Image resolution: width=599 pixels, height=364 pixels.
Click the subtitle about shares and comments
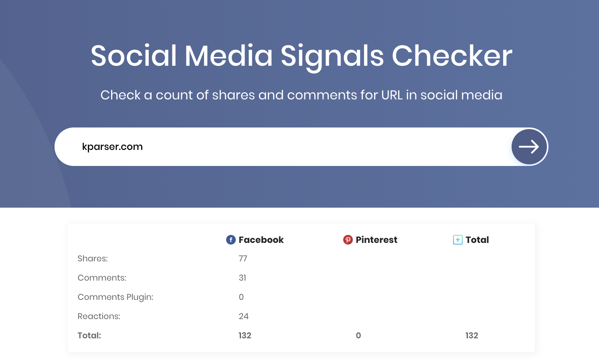[x=302, y=95]
